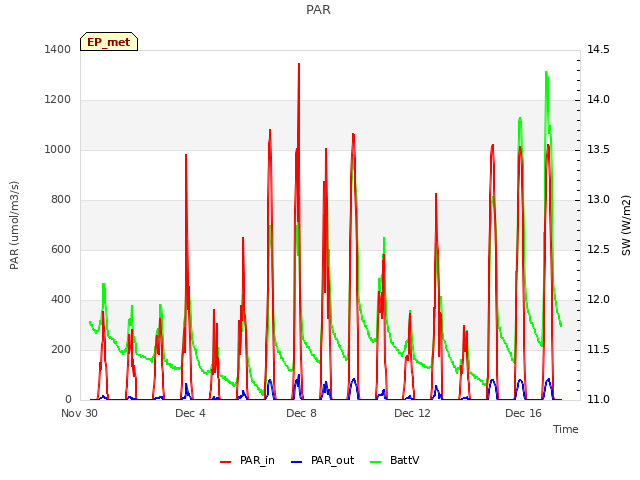Screen dimensions: 640x480
Task: Click the tallest red PAR_in peak near Dec 8
Action: (299, 64)
